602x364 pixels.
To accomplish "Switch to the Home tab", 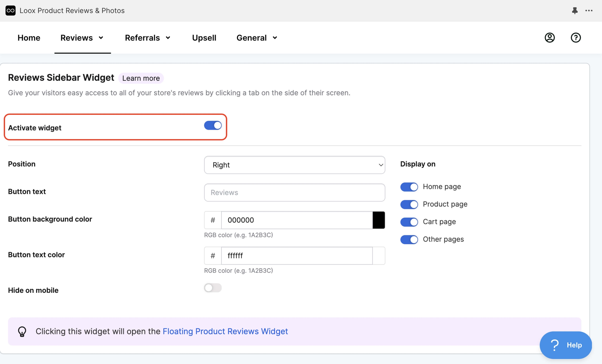I will [x=29, y=38].
